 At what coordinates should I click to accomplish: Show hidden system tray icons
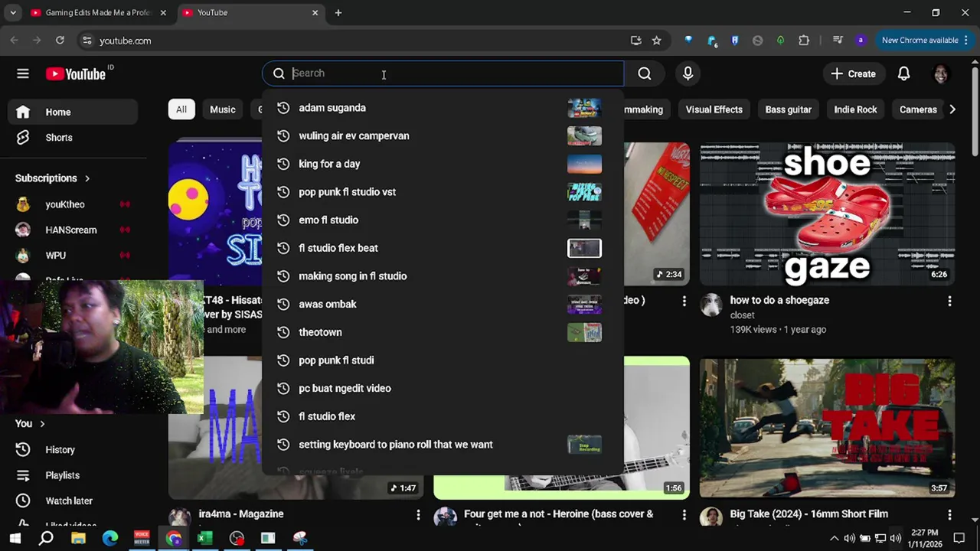[x=834, y=539]
